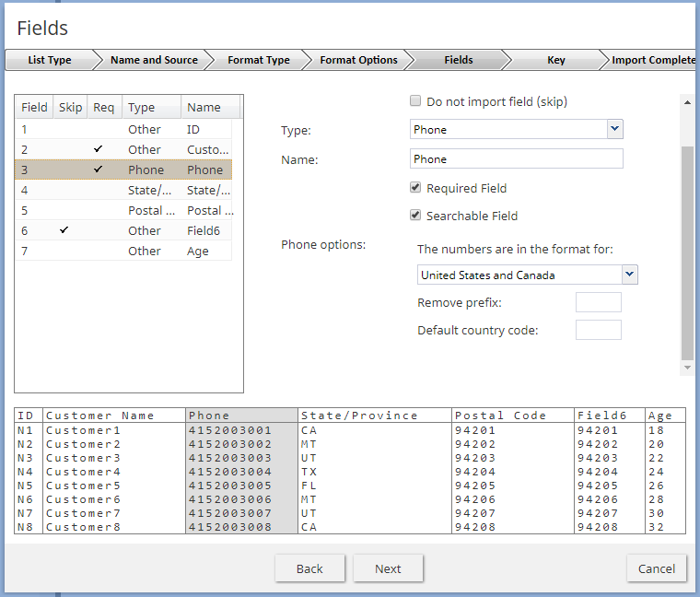
Task: Select field row 6 Field6
Action: (x=123, y=230)
